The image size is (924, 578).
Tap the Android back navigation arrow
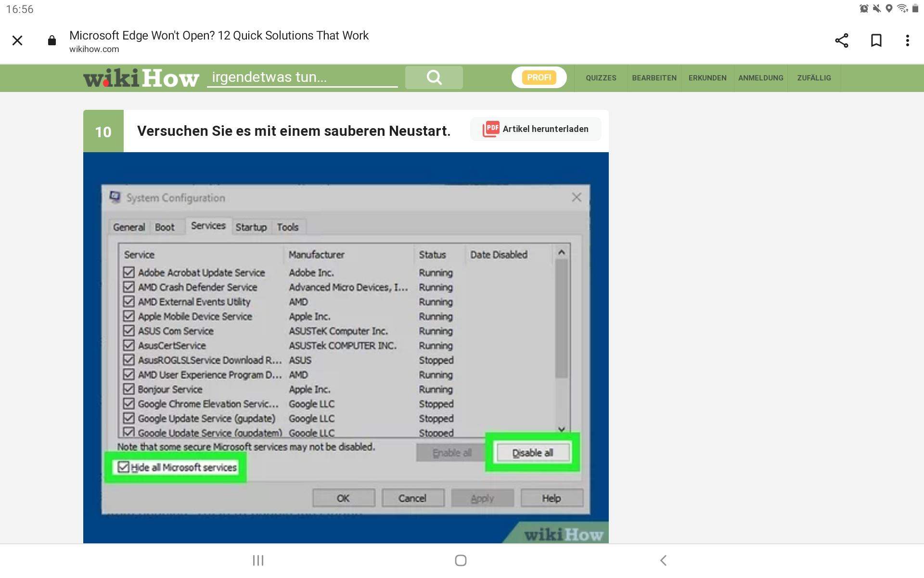point(663,560)
